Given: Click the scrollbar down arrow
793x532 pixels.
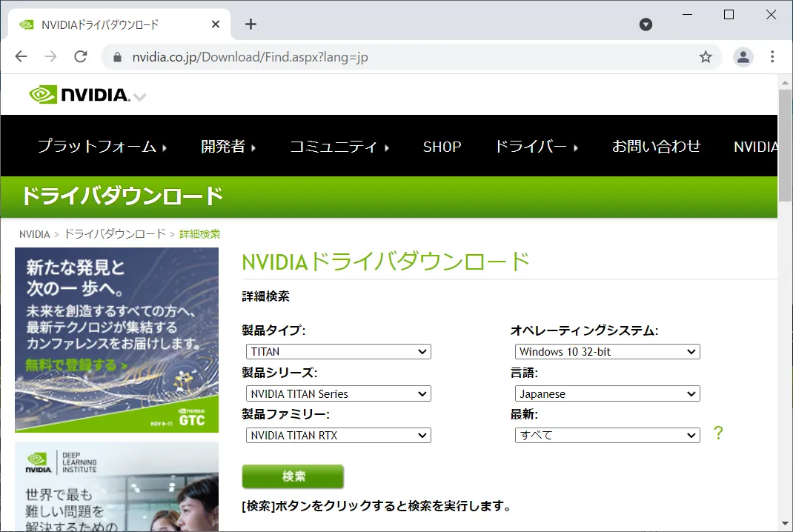Looking at the screenshot, I should [x=785, y=524].
